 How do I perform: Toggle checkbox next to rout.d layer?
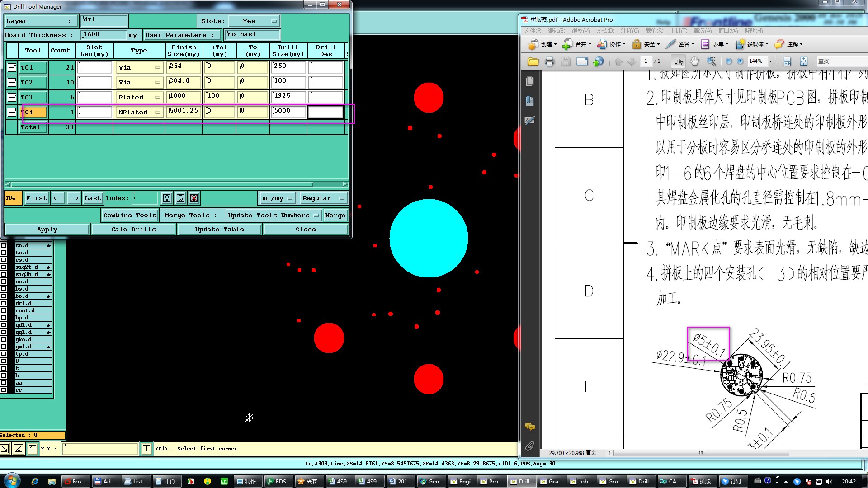pyautogui.click(x=4, y=310)
